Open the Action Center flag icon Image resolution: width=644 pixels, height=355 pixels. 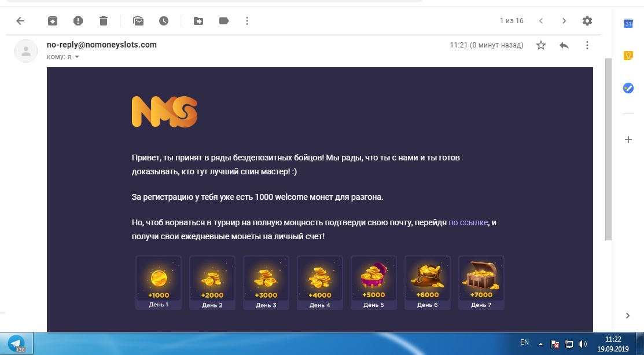click(554, 345)
